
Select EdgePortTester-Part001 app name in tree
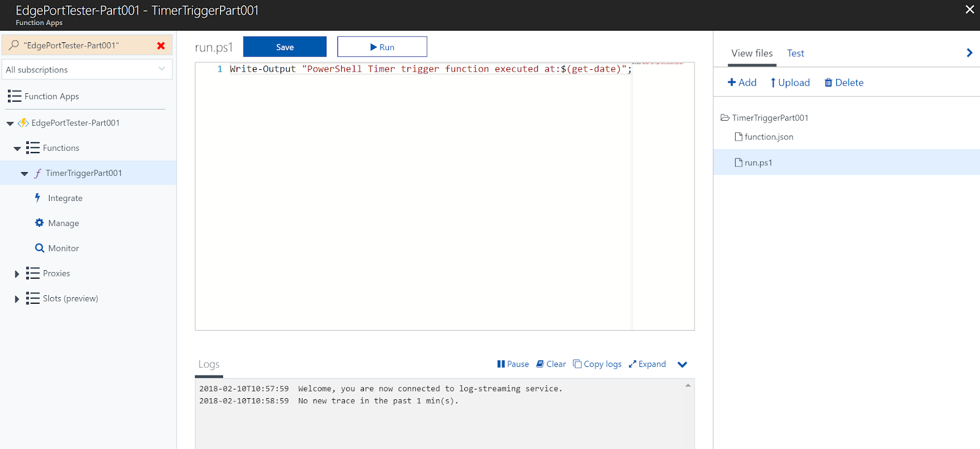point(75,123)
